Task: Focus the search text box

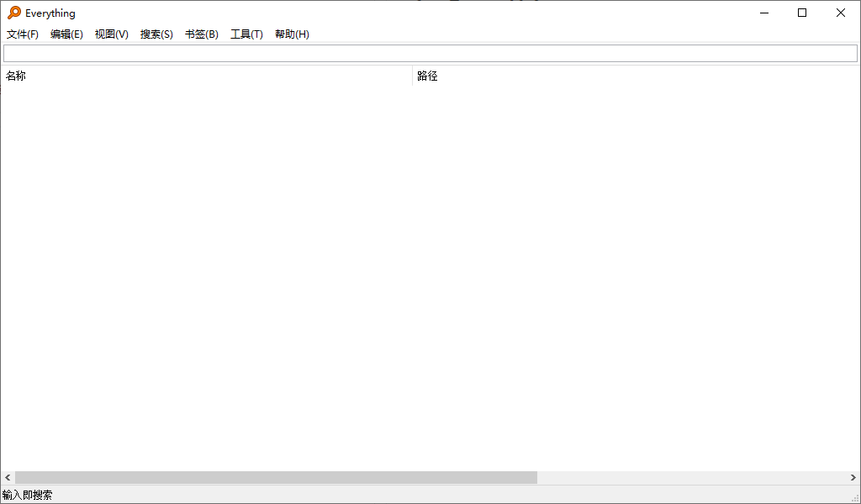Action: (x=430, y=54)
